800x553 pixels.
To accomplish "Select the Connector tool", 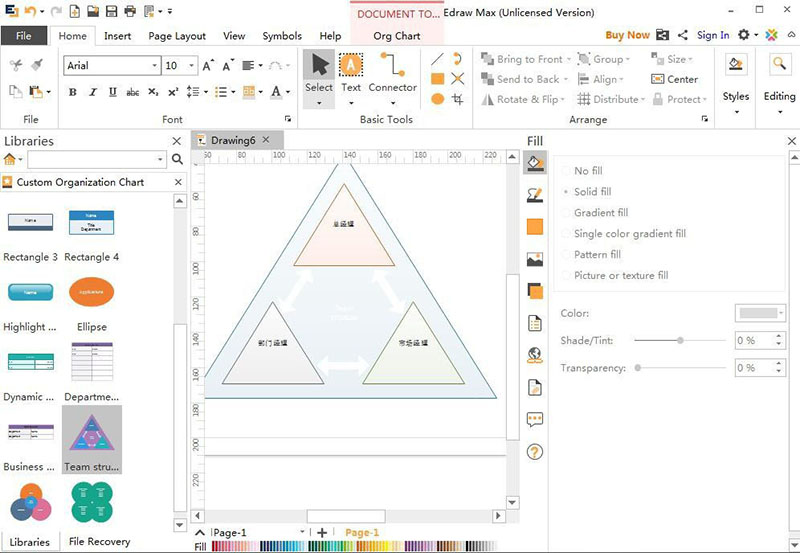I will pos(392,73).
